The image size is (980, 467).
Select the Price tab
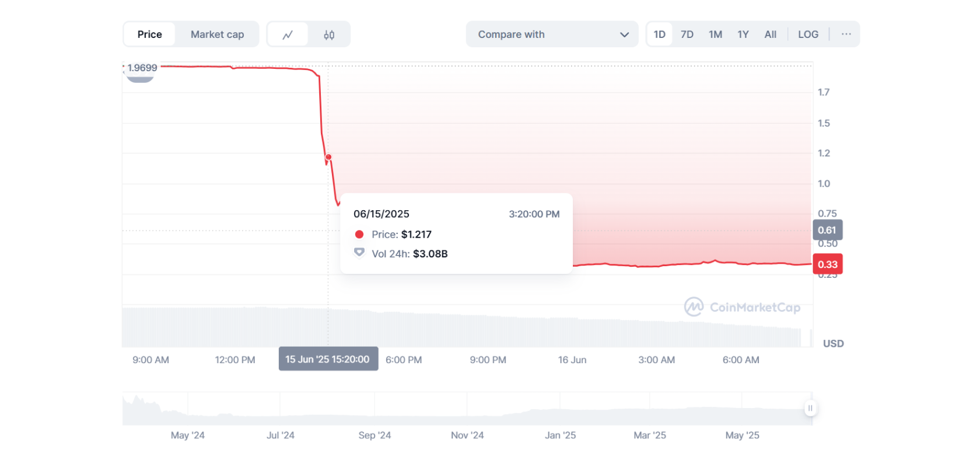150,34
